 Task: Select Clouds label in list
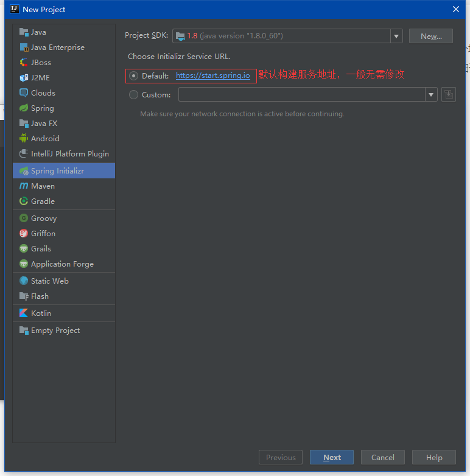click(x=43, y=93)
